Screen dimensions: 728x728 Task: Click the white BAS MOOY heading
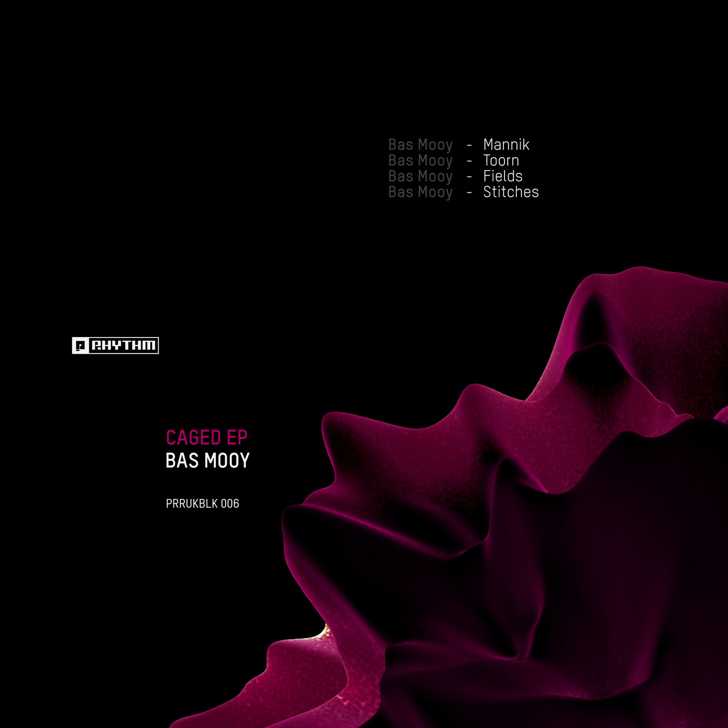point(207,461)
